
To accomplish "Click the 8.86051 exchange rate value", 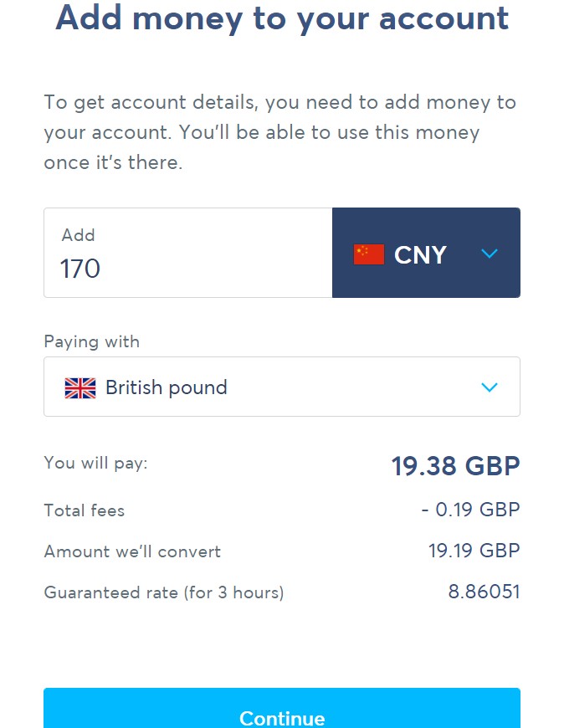I will tap(484, 592).
